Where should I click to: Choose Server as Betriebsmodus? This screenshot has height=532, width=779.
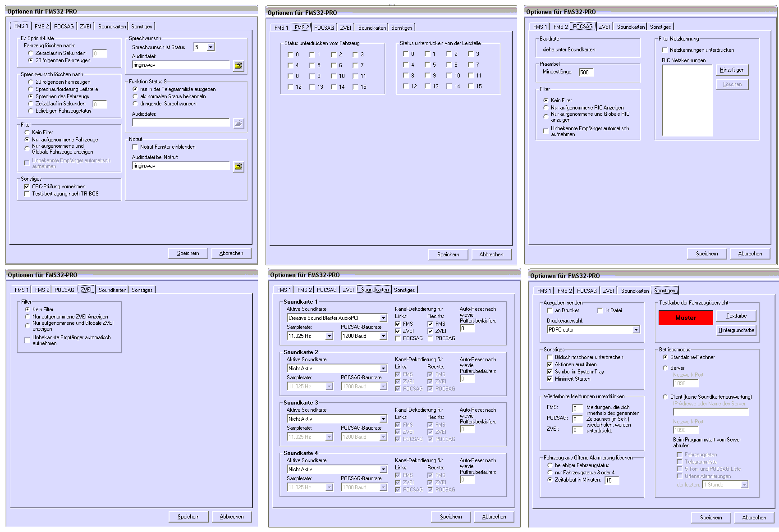tap(665, 368)
